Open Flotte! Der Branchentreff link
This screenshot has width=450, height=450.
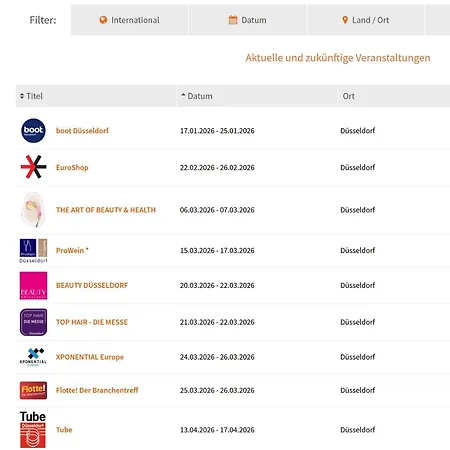click(x=97, y=390)
